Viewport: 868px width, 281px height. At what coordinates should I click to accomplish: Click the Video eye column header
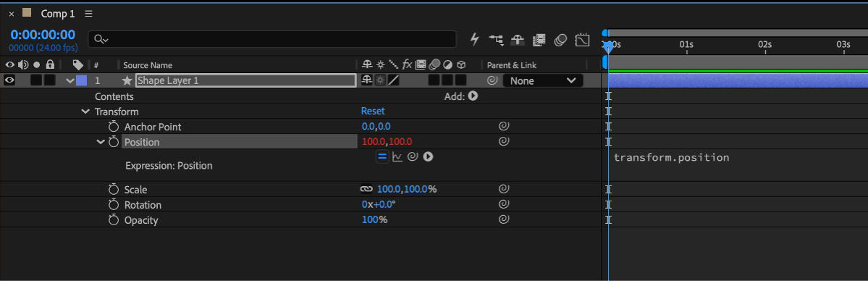9,65
